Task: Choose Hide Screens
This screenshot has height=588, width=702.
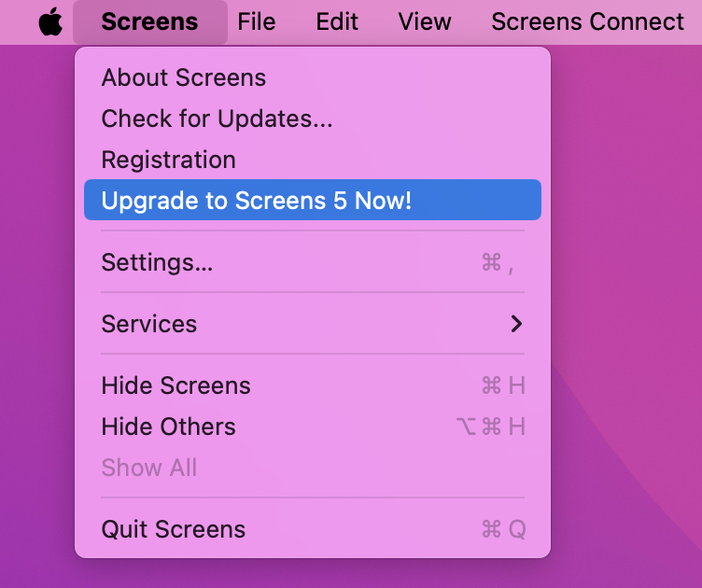Action: click(175, 385)
